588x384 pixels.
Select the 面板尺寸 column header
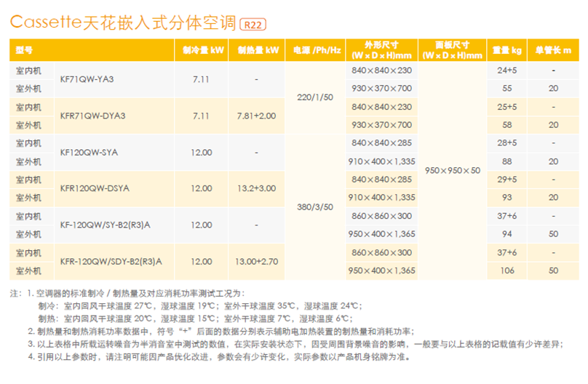[453, 50]
